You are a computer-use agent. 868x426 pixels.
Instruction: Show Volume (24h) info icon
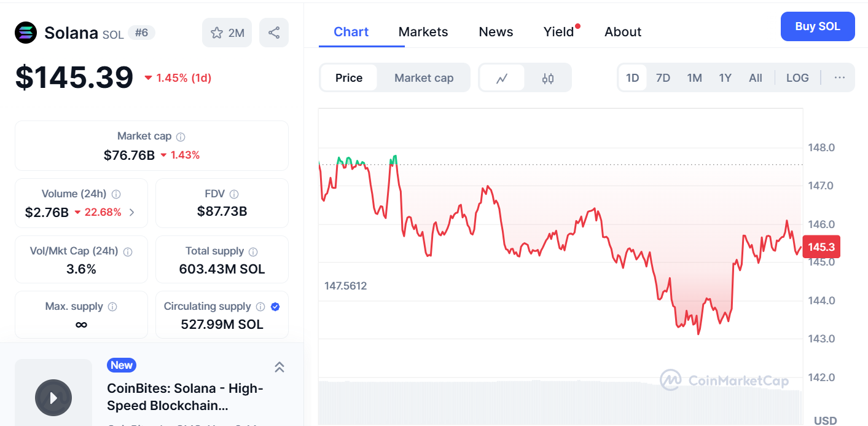point(116,194)
